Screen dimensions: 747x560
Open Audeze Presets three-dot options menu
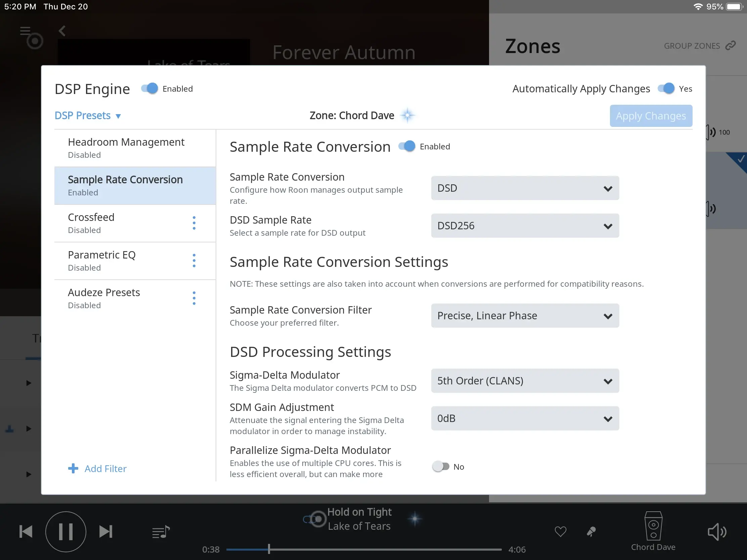pyautogui.click(x=194, y=298)
